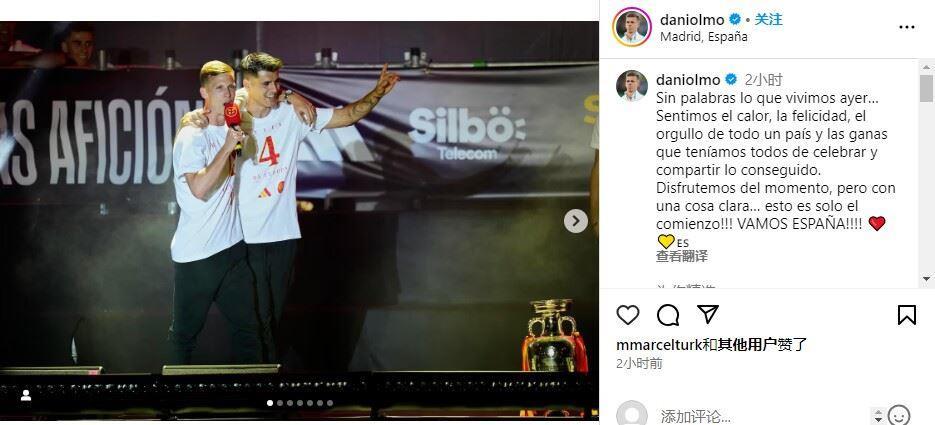
Task: Save post with bookmark icon
Action: [906, 315]
